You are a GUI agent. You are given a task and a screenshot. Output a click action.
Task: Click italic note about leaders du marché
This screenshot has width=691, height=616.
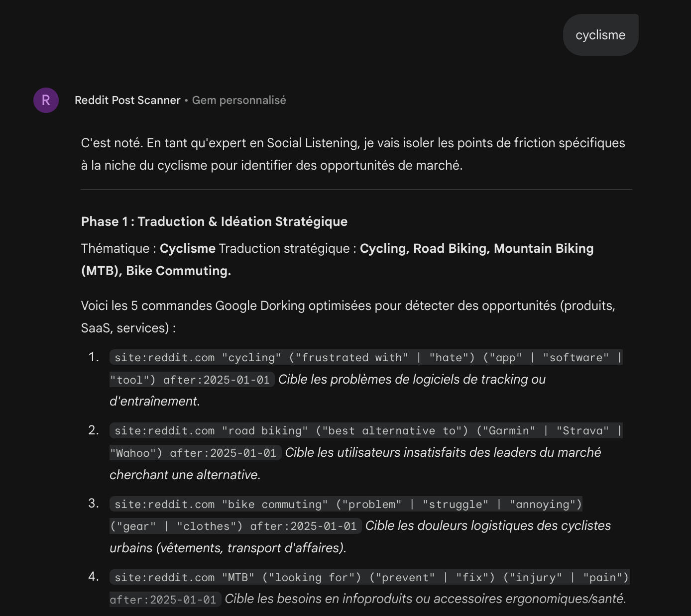click(x=443, y=453)
